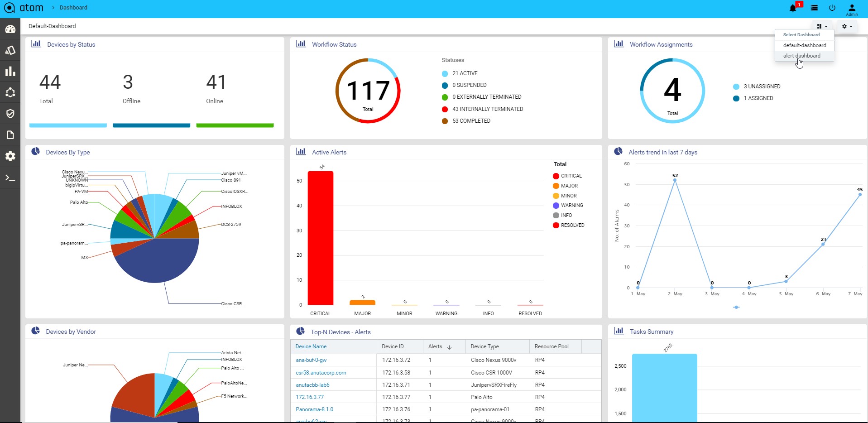
Task: Click the orange MAJOR alerts bar
Action: click(362, 303)
